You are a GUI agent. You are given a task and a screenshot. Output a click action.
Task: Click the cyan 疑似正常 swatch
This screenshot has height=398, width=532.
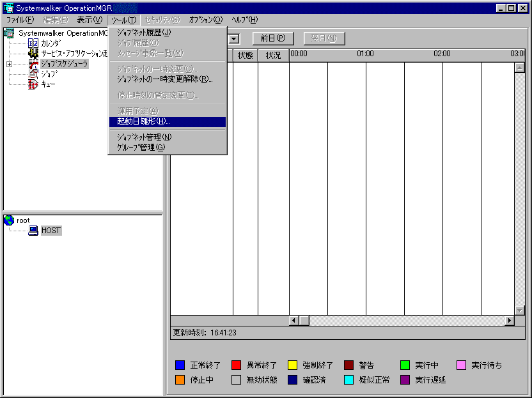[x=348, y=379]
